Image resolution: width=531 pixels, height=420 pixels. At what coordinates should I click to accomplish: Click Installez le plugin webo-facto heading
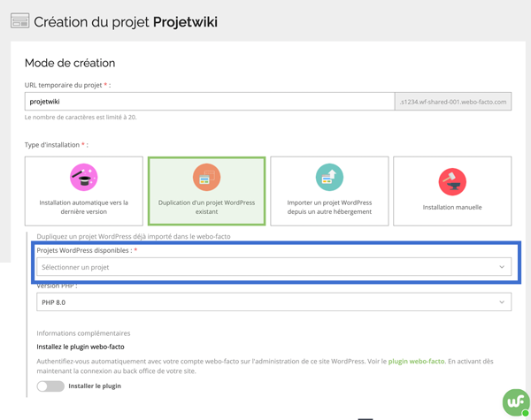coord(81,347)
